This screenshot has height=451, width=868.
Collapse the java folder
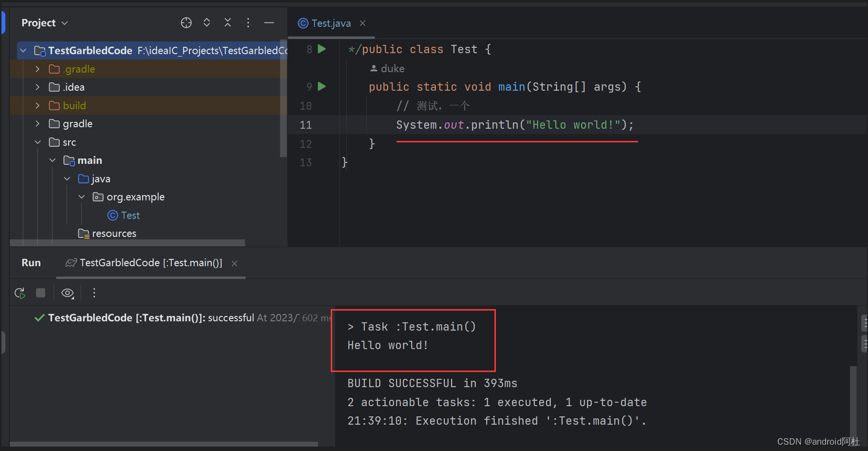67,179
